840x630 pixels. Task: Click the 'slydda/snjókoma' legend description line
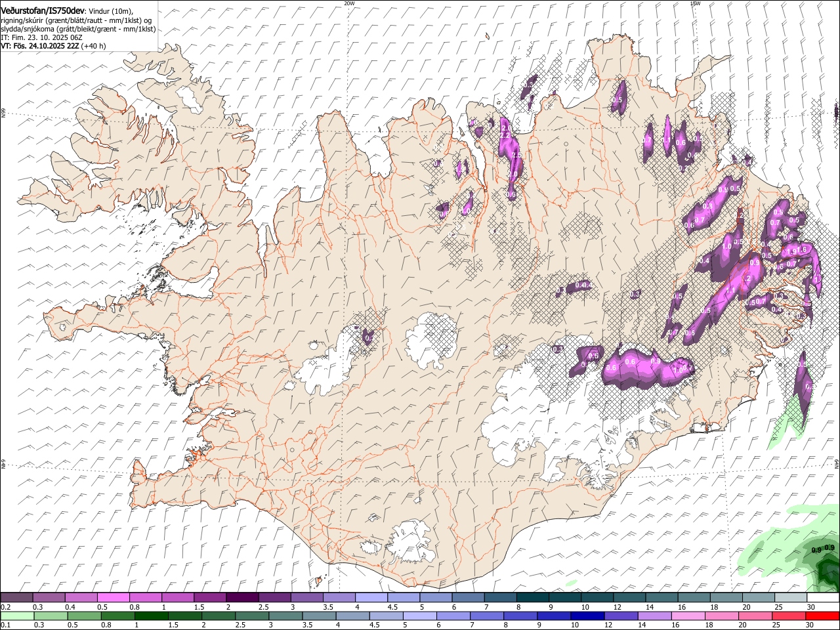(x=78, y=29)
